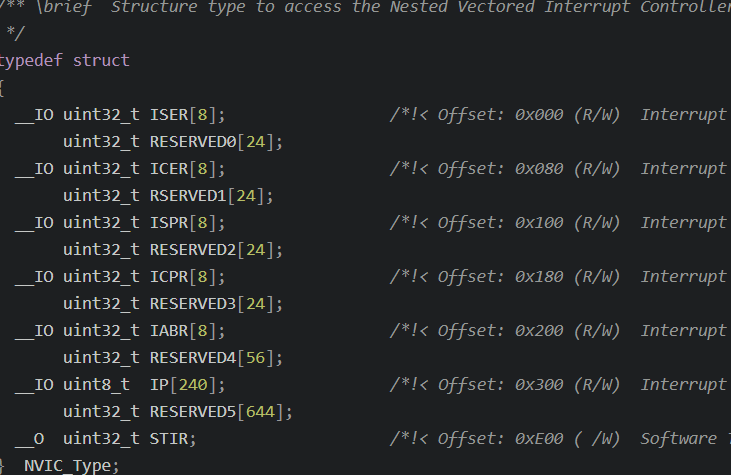The image size is (731, 475).
Task: Click the struct keyword
Action: (101, 61)
